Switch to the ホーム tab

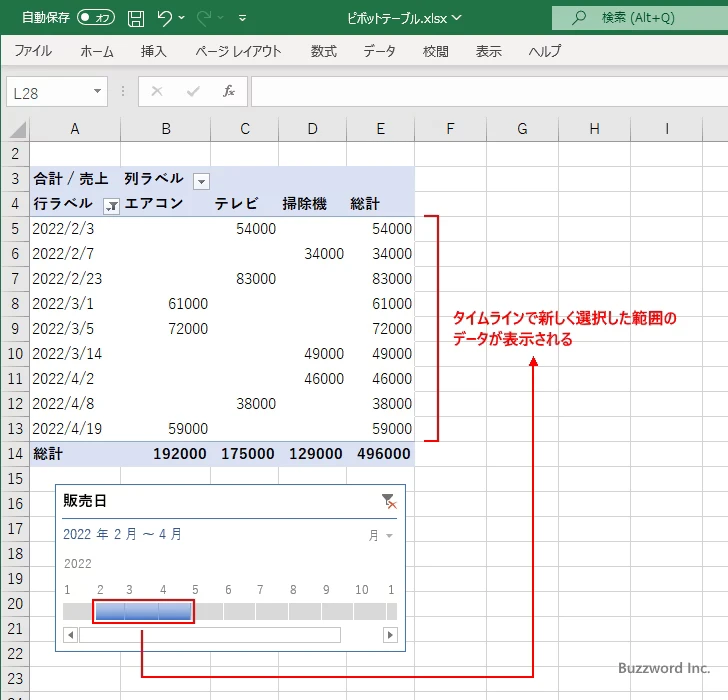click(97, 51)
